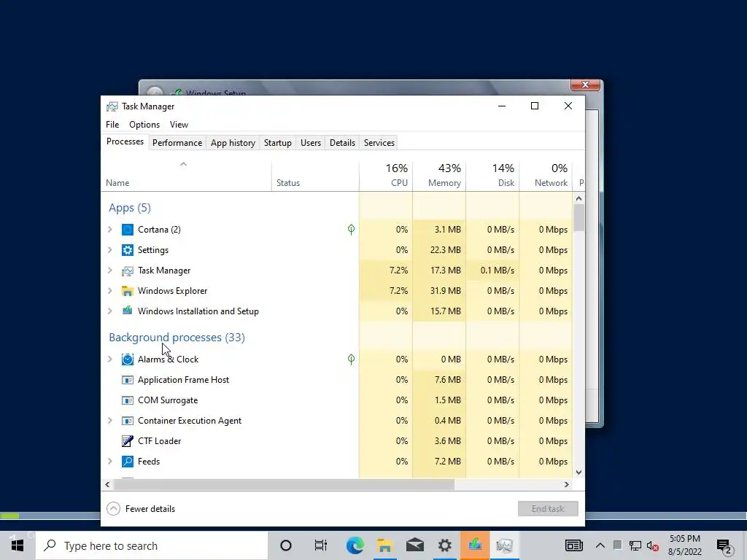Expand the Alarms & Clock row
The image size is (747, 560).
[x=110, y=359]
